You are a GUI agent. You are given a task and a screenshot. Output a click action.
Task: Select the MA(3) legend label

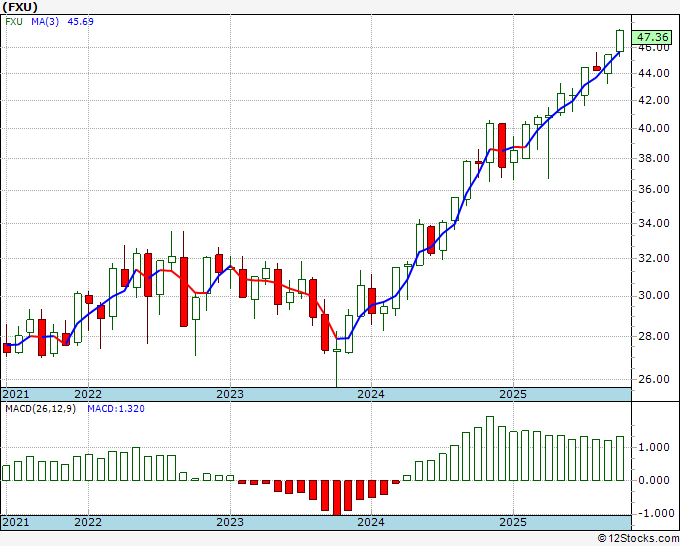(45, 22)
